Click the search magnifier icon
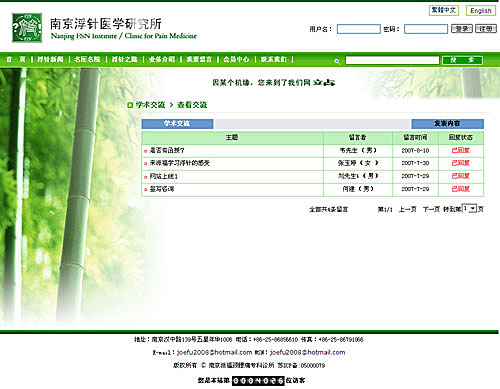Screen dimensions: 500x389 [337, 61]
